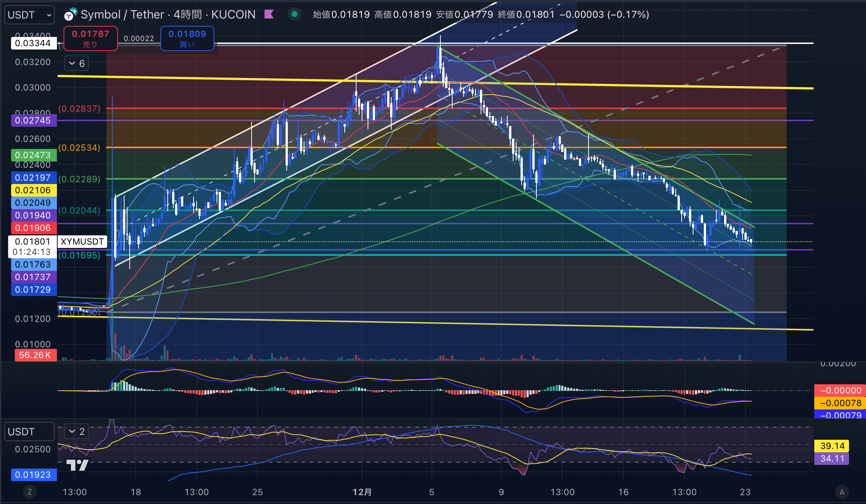Click the 0.03000 price scale tick

coord(33,88)
